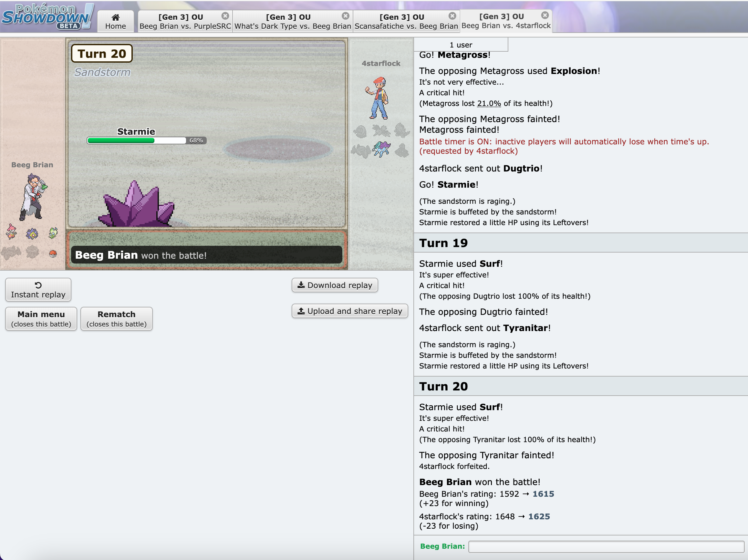The width and height of the screenshot is (748, 560).
Task: Click Upload and share replay button
Action: (x=350, y=311)
